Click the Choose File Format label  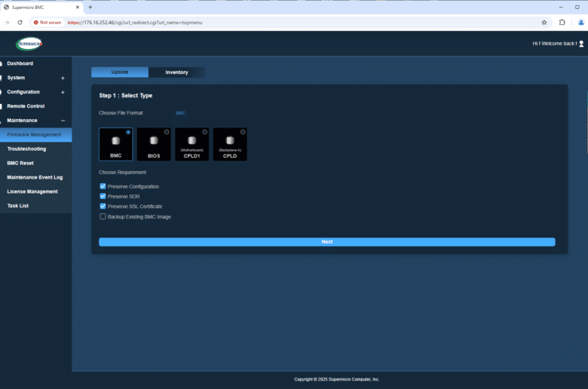[121, 113]
